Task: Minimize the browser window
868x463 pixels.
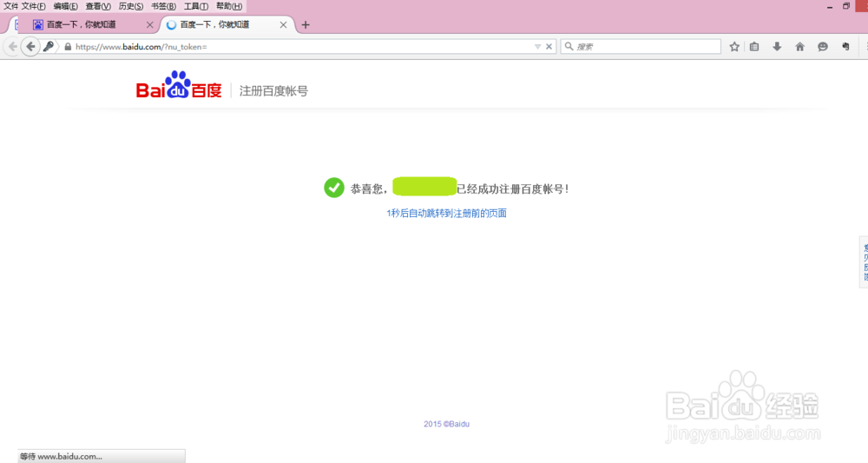Action: 829,7
